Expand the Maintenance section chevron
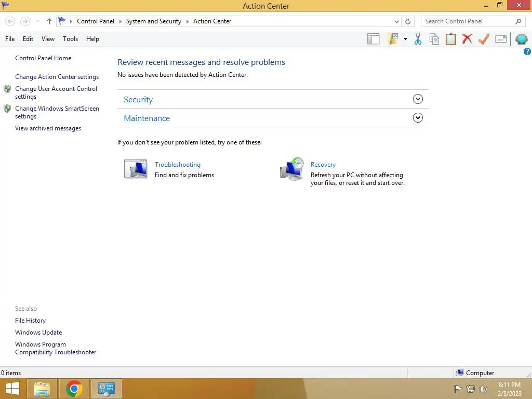This screenshot has height=399, width=532. pos(418,118)
